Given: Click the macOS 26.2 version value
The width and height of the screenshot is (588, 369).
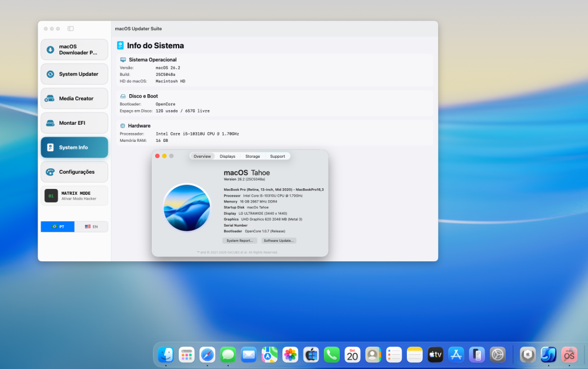Looking at the screenshot, I should (x=168, y=68).
